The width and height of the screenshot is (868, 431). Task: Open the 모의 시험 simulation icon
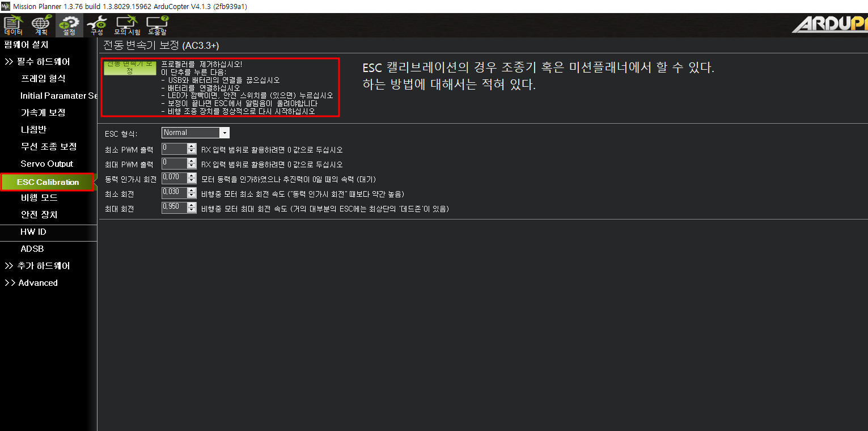pos(127,26)
